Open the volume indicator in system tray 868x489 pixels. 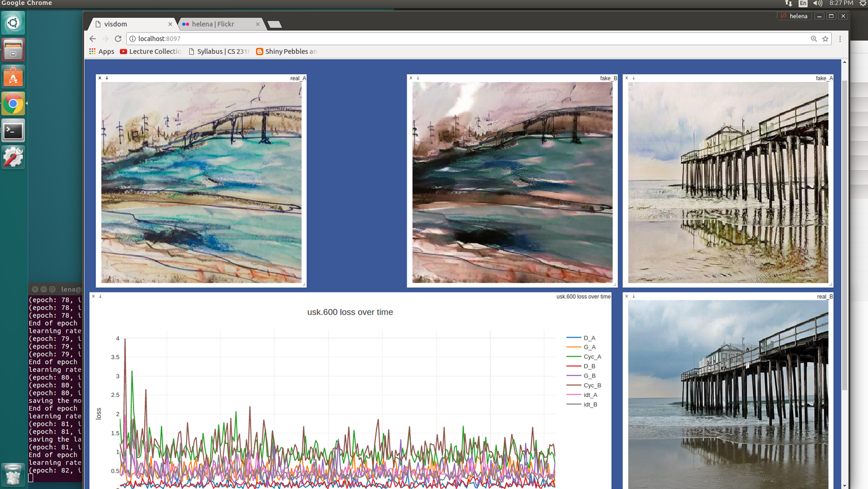point(818,3)
